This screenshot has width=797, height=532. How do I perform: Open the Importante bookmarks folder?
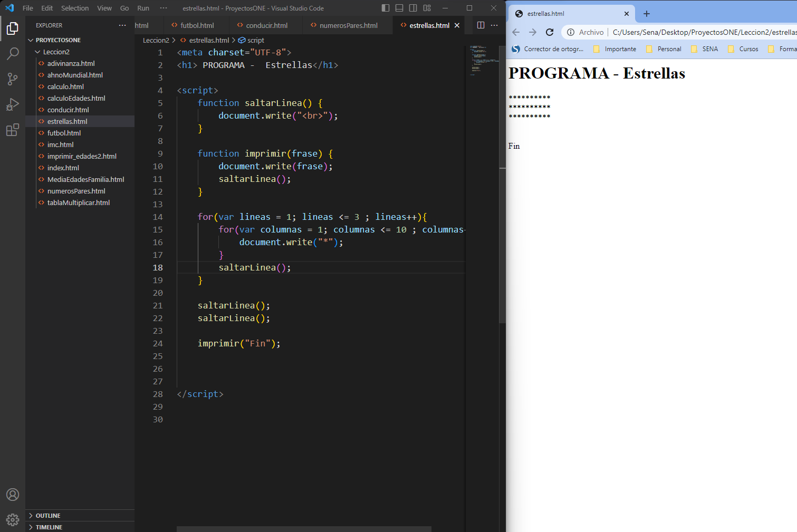click(x=614, y=49)
